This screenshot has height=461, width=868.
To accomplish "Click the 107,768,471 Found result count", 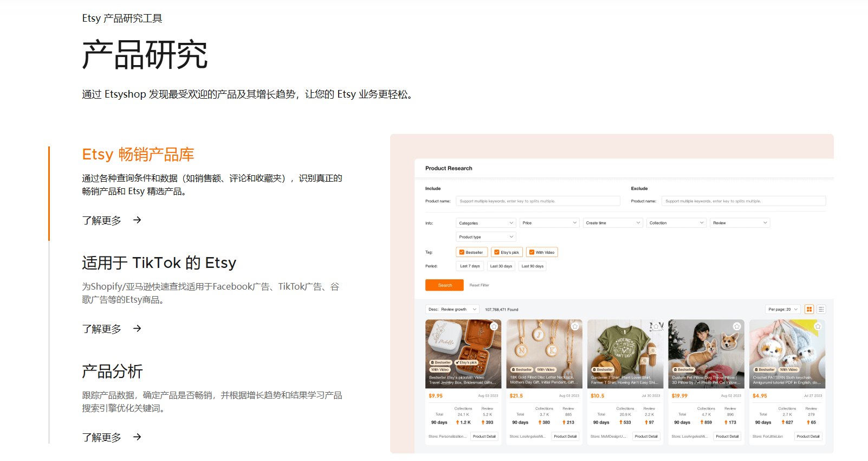I will click(502, 310).
